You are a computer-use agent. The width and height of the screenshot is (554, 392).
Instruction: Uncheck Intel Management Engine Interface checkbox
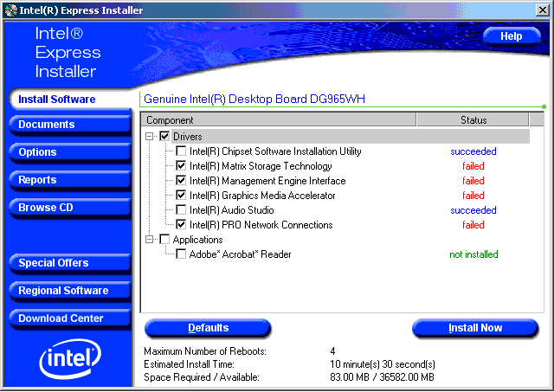tap(181, 181)
